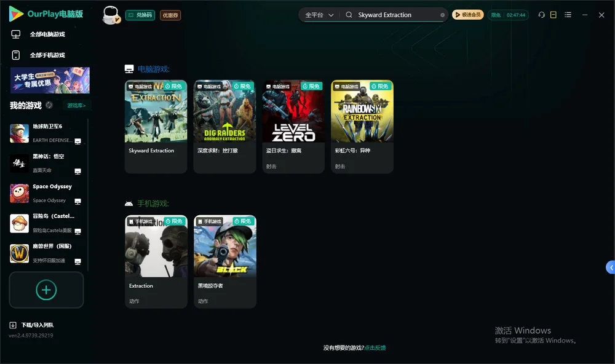
Task: Open the 游戏库> library link
Action: click(x=76, y=106)
